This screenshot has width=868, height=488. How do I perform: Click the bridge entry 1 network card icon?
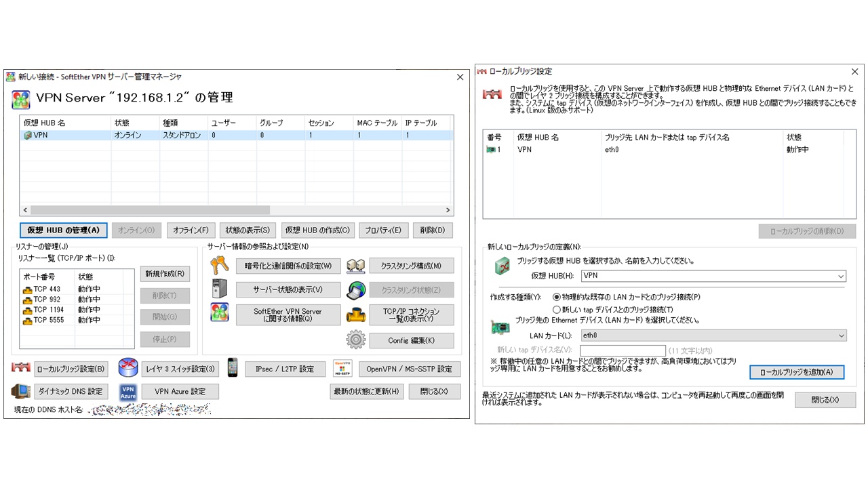491,150
